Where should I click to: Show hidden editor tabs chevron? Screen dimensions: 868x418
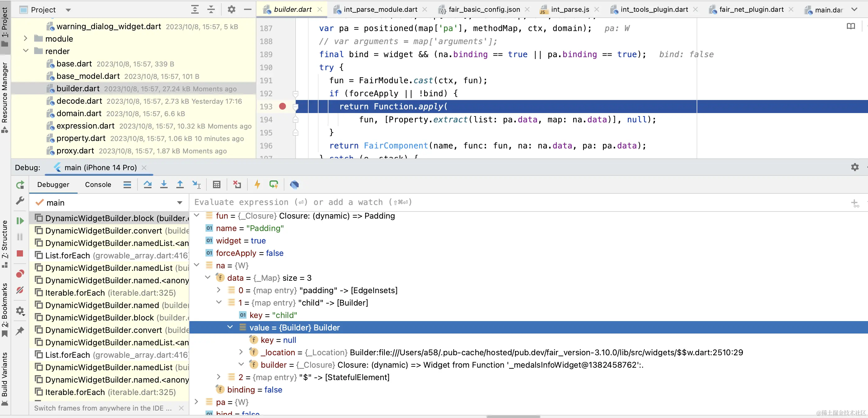click(x=854, y=9)
